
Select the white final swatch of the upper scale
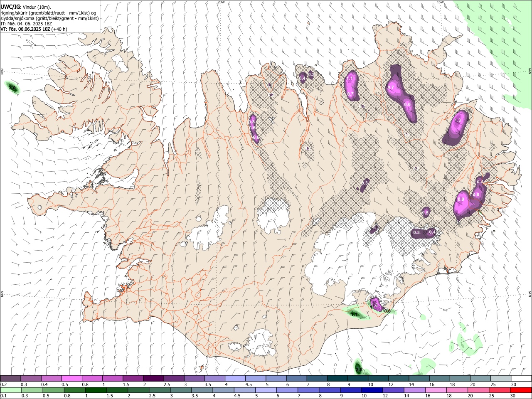click(x=521, y=378)
